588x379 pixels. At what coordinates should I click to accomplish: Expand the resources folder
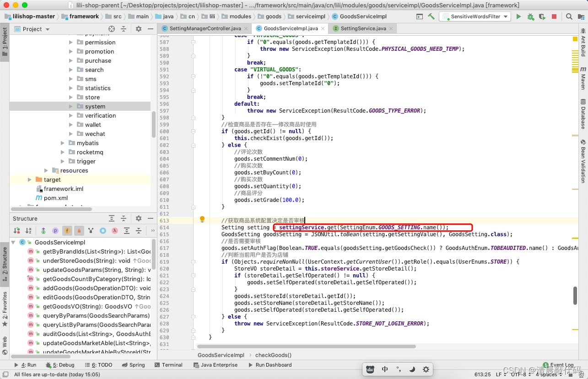46,170
